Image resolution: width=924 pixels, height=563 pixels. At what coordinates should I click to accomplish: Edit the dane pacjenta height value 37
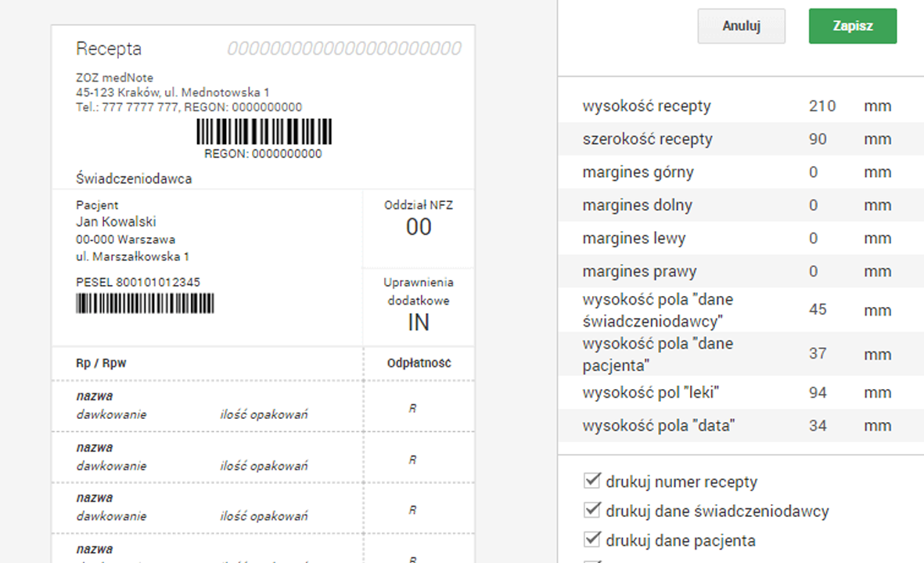[818, 354]
